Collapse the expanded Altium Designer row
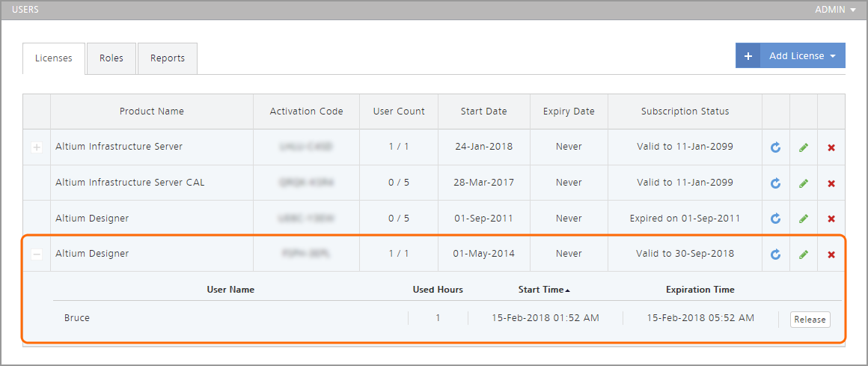Image resolution: width=868 pixels, height=366 pixels. (37, 254)
